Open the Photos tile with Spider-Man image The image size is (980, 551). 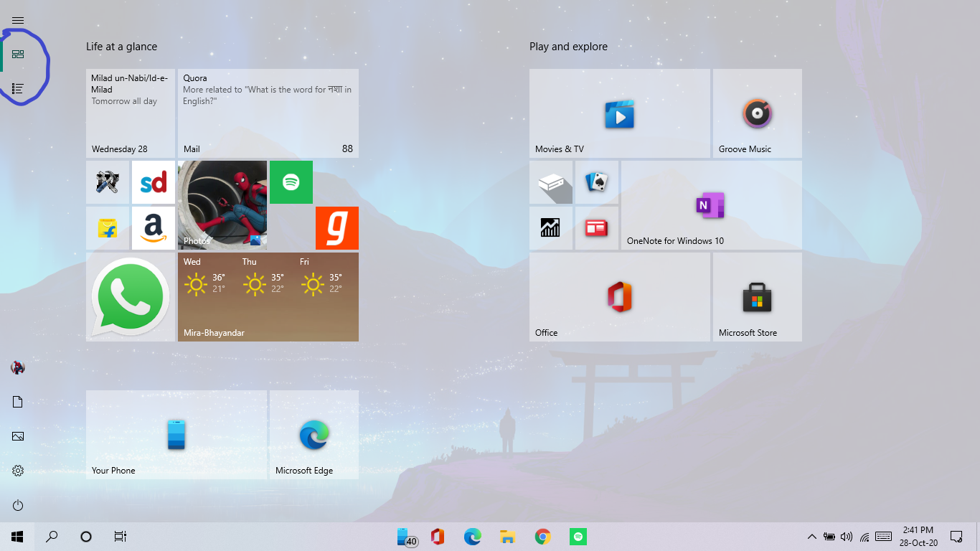point(222,205)
